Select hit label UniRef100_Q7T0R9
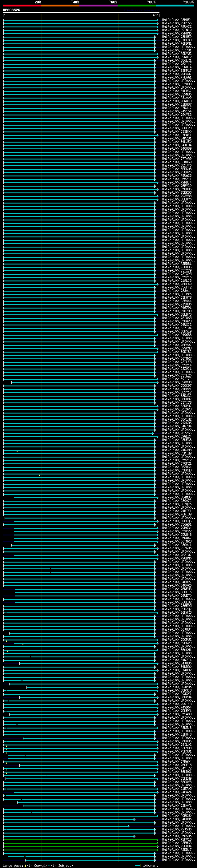 click(x=176, y=159)
